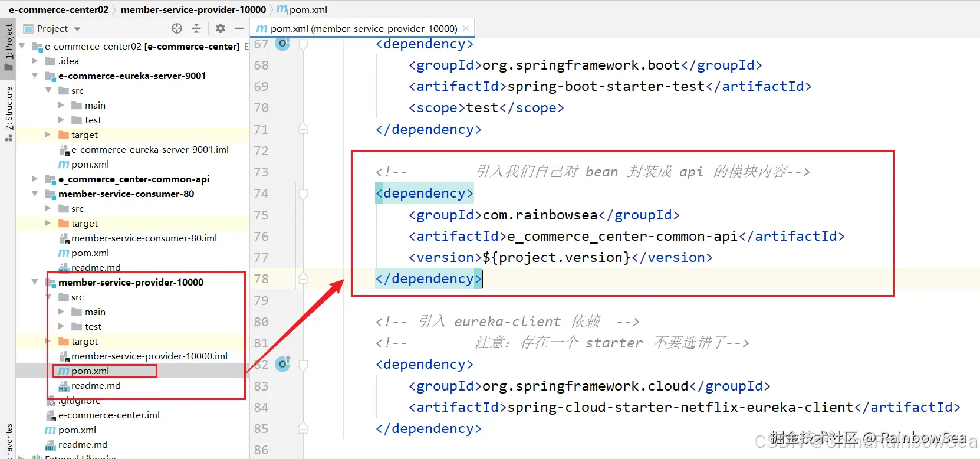Expand the .idea folder arrow
980x459 pixels.
[x=35, y=61]
